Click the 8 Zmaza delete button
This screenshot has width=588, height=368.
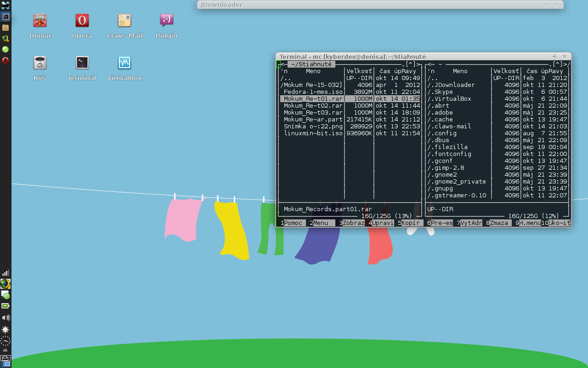pyautogui.click(x=500, y=223)
